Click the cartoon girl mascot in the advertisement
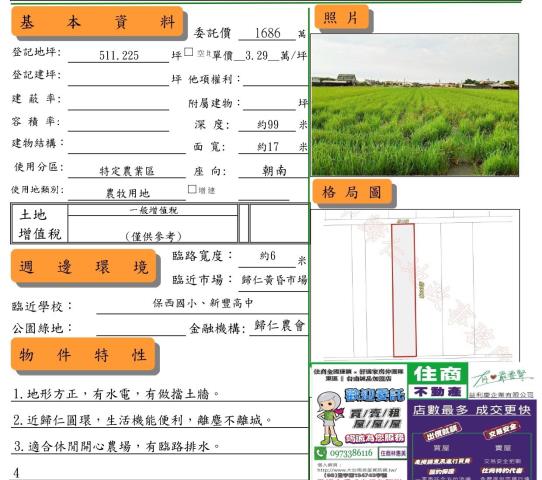 (x=329, y=418)
